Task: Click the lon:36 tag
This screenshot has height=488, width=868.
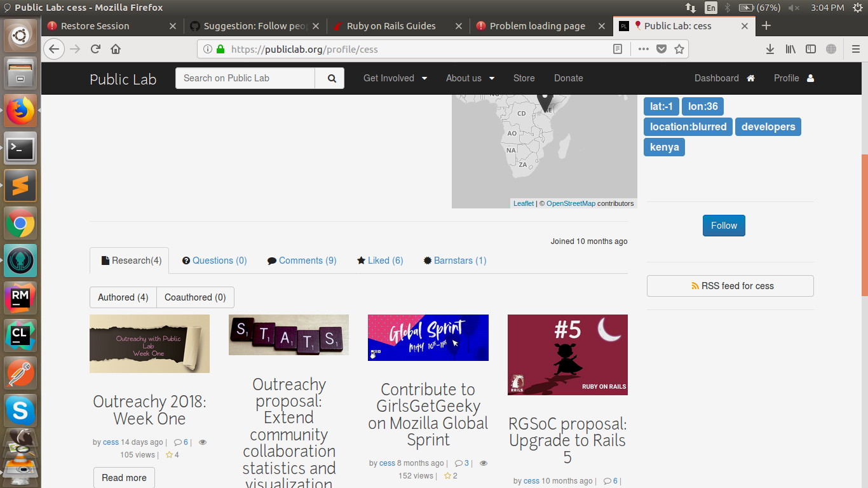Action: (x=703, y=106)
